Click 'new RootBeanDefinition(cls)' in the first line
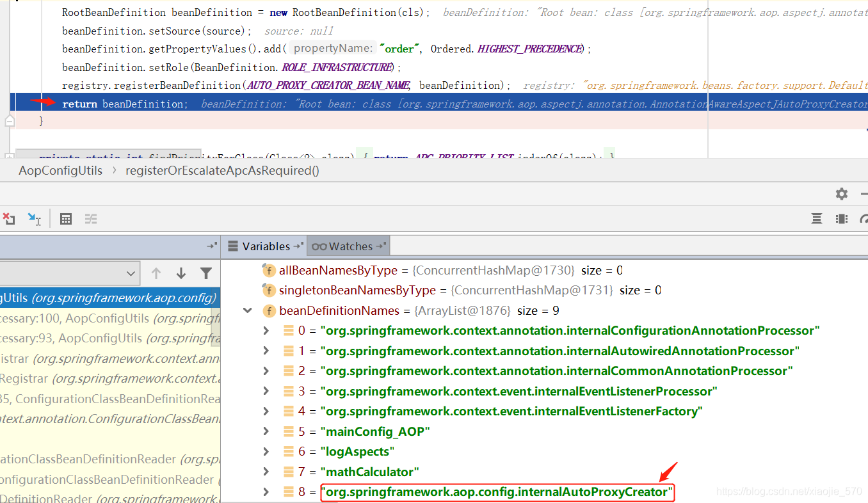 tap(350, 12)
